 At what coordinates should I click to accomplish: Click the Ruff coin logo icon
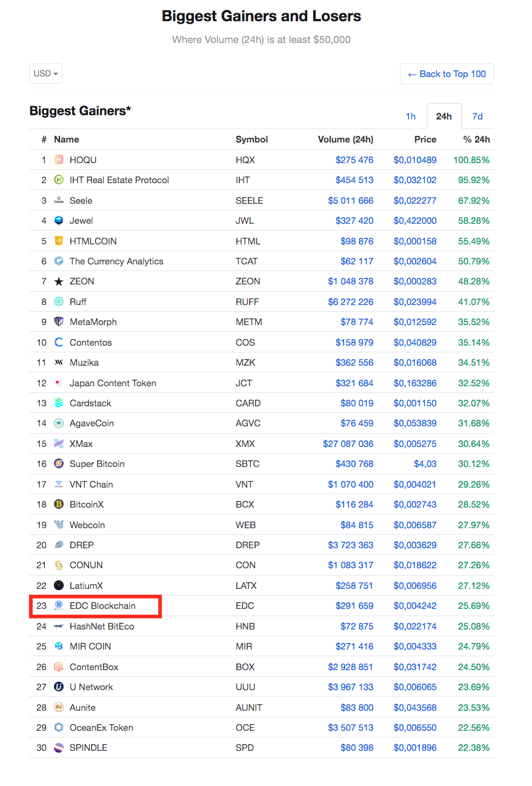59,302
